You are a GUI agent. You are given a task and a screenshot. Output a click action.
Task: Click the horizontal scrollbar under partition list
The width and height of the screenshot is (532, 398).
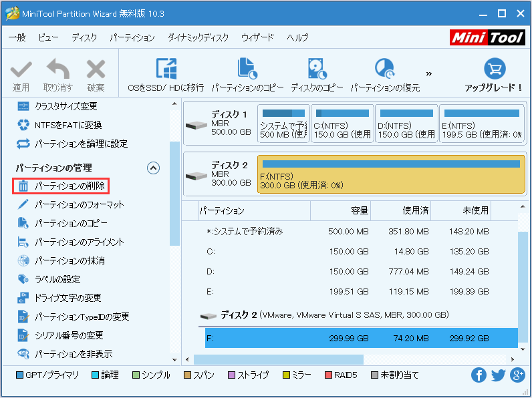click(281, 359)
